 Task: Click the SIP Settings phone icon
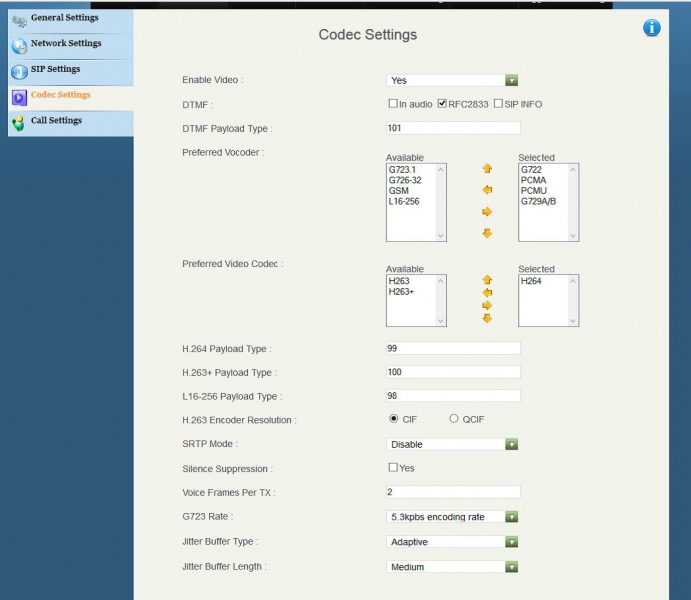point(19,72)
